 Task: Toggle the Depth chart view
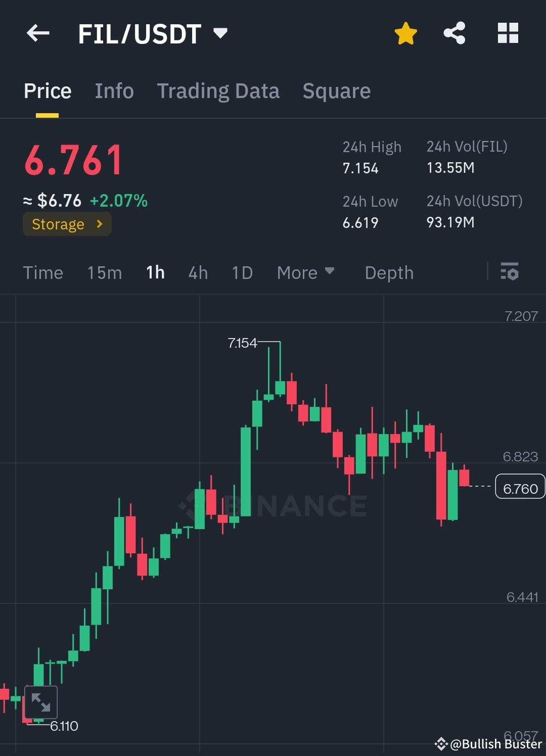tap(388, 272)
